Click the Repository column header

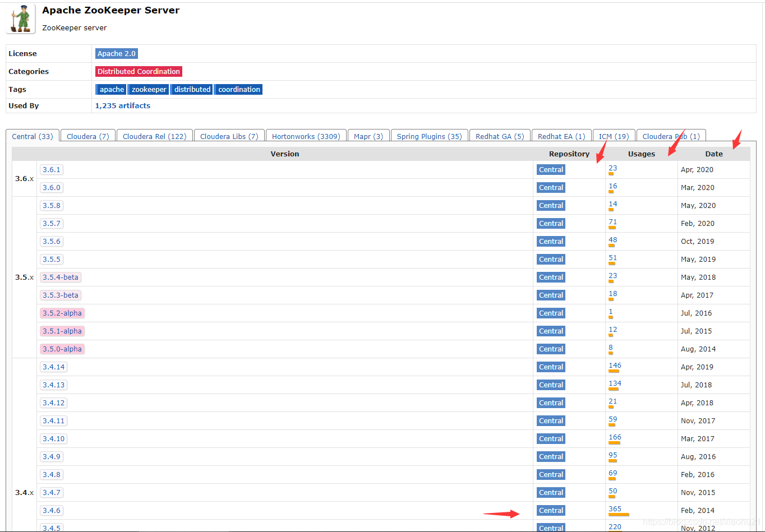point(569,154)
